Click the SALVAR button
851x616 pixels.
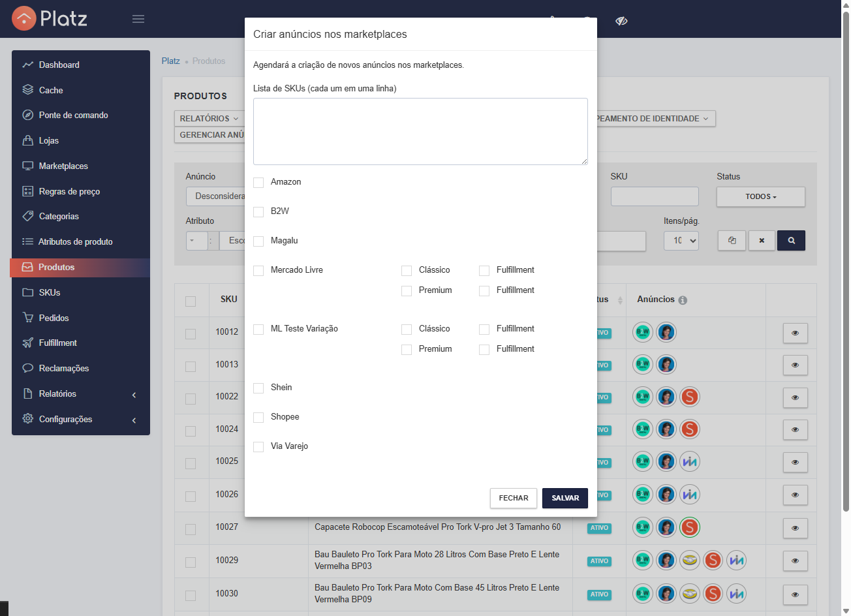point(565,498)
